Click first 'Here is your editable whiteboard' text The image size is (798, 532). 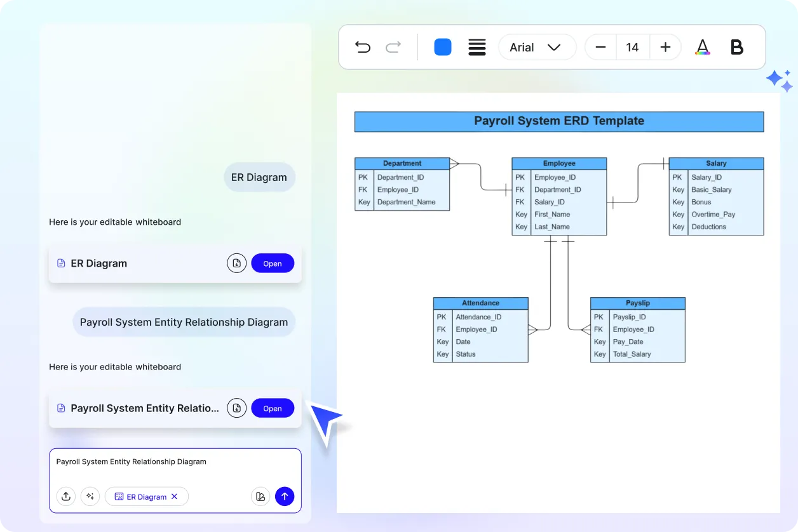click(115, 222)
